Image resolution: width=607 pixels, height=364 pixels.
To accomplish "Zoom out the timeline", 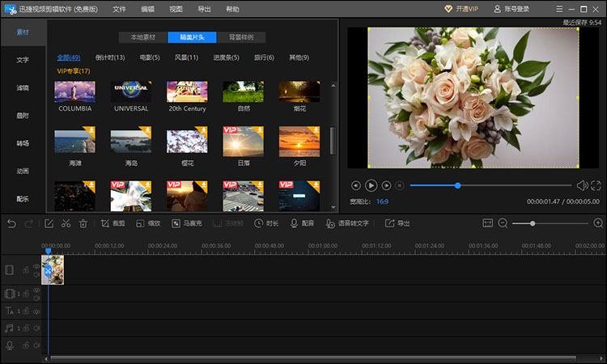I will 503,223.
